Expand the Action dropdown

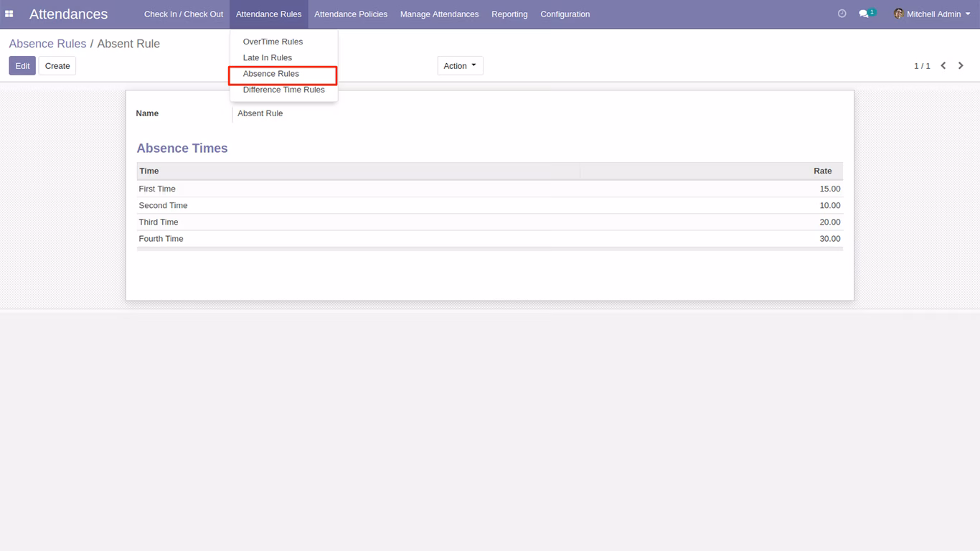(460, 66)
